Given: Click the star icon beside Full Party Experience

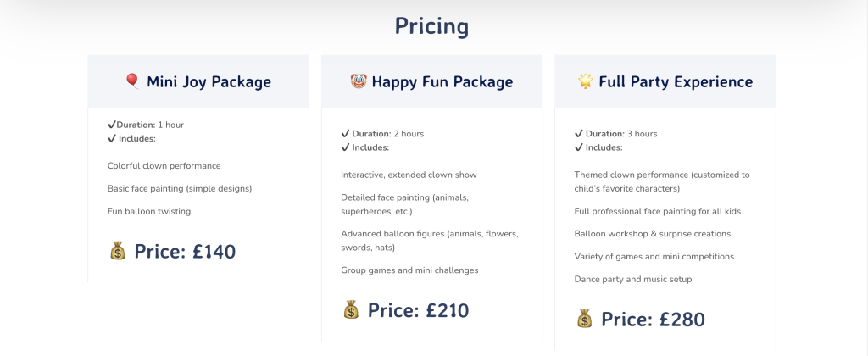Looking at the screenshot, I should click(585, 81).
